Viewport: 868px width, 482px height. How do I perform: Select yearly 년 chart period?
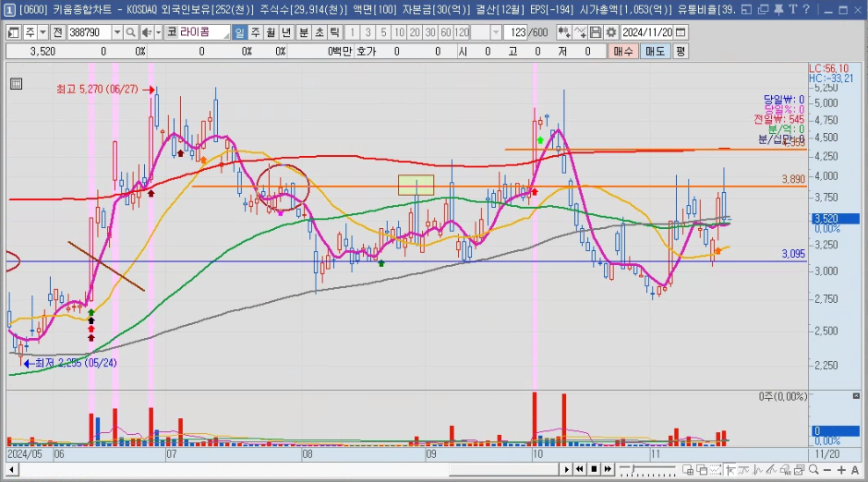(x=286, y=32)
